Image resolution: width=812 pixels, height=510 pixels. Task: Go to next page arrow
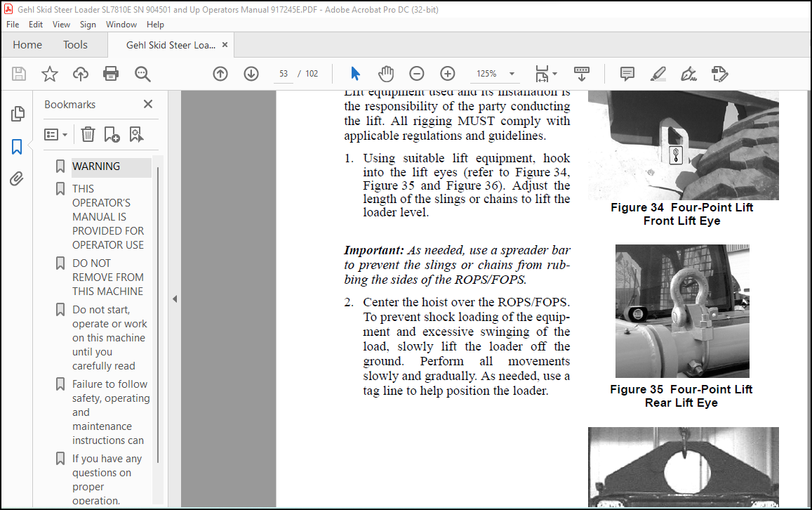251,74
